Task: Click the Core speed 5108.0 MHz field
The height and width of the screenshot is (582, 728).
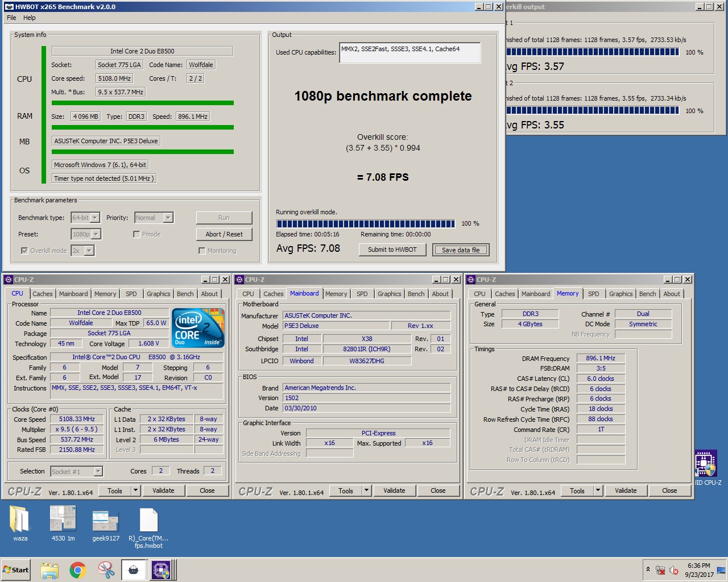Action: (x=114, y=78)
